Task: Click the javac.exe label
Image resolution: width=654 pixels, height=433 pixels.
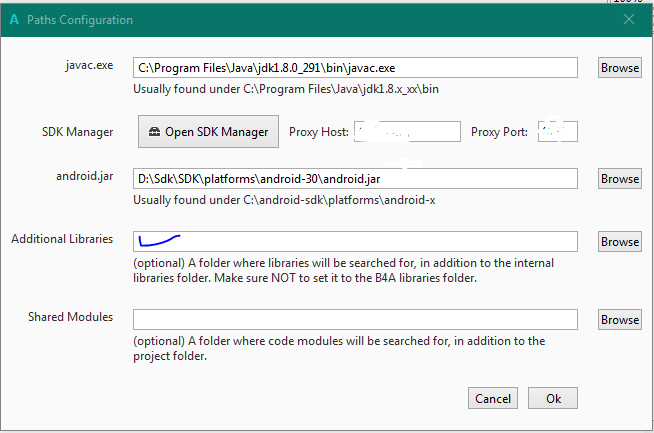Action: click(x=85, y=65)
